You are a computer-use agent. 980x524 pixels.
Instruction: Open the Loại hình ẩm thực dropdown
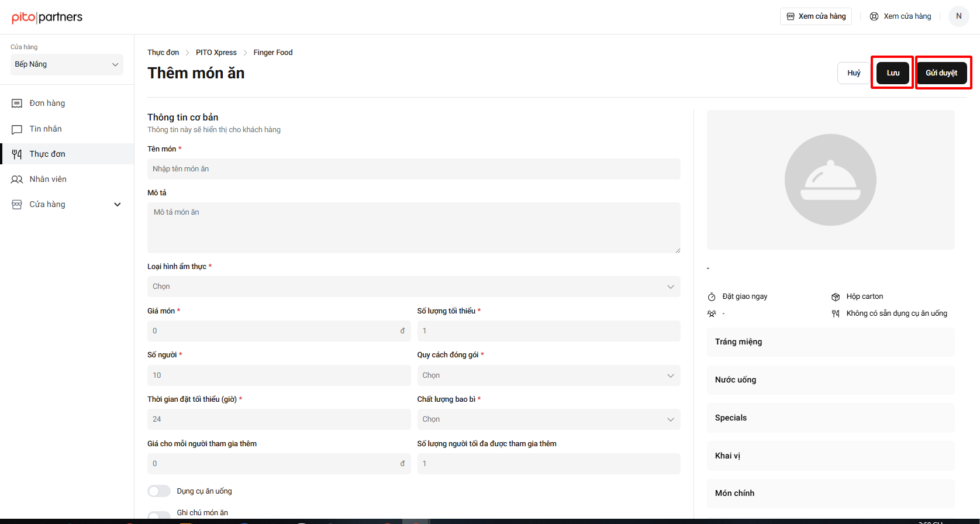pyautogui.click(x=414, y=287)
